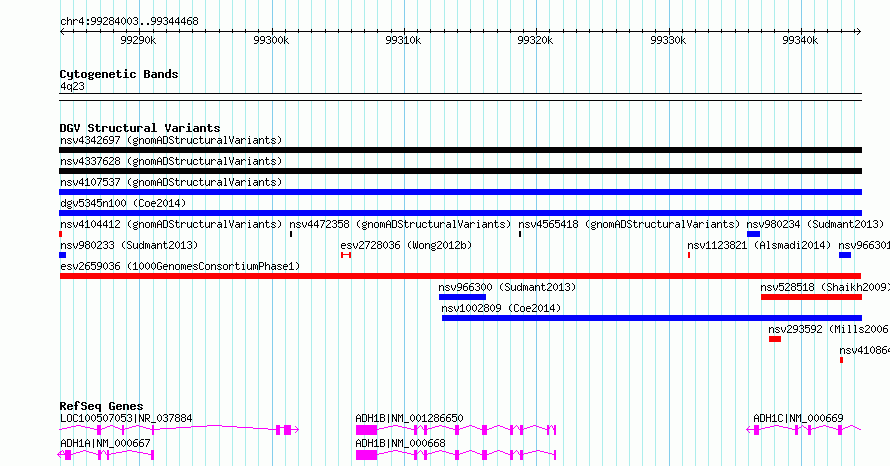Select the blue bar under nsv966300
This screenshot has height=466, width=890.
(463, 297)
